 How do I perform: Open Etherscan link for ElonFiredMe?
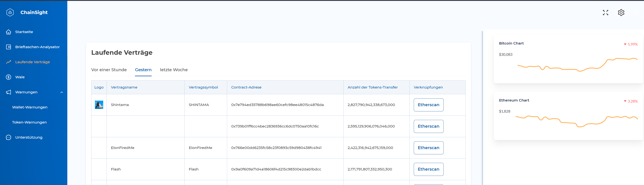tap(428, 148)
